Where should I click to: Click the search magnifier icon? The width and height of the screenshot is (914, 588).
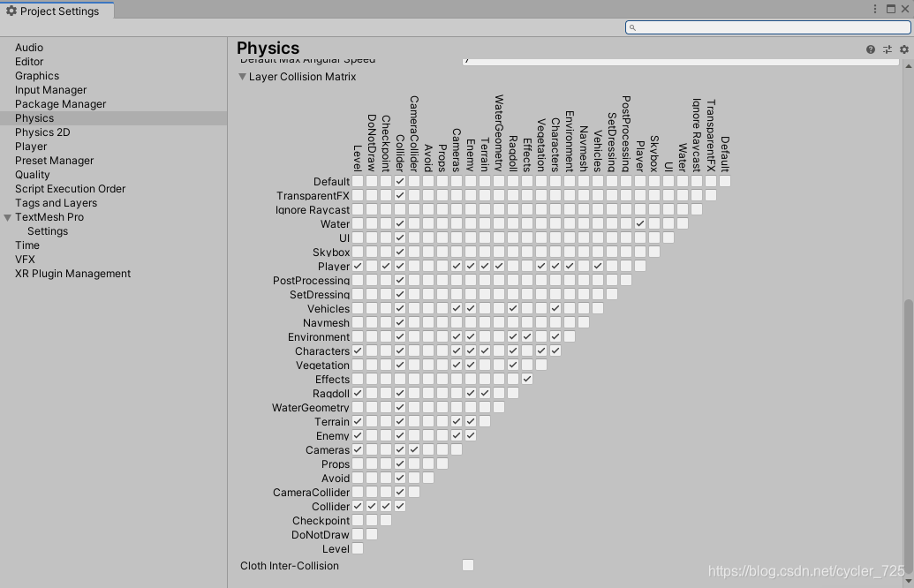[632, 27]
